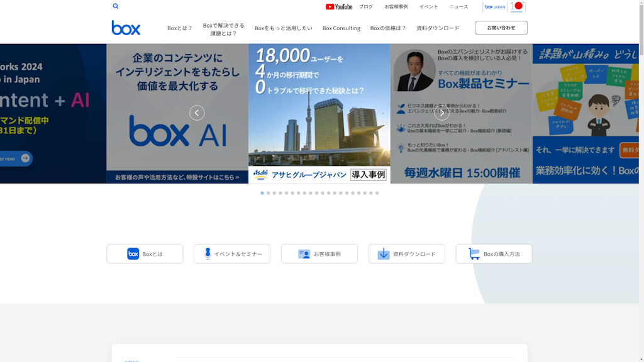
Task: Click the Box logo in the header
Action: coord(125,27)
